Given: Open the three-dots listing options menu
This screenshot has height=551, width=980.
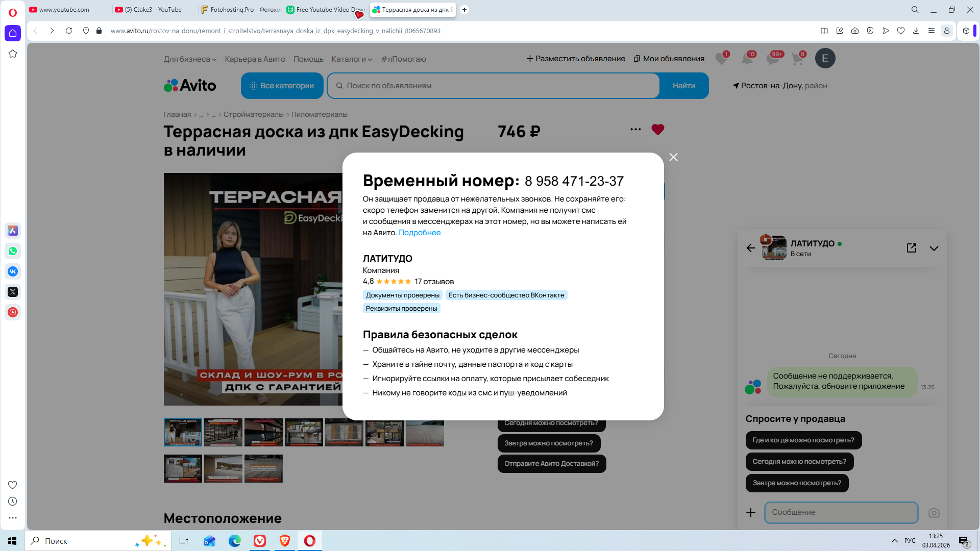Looking at the screenshot, I should click(x=635, y=130).
